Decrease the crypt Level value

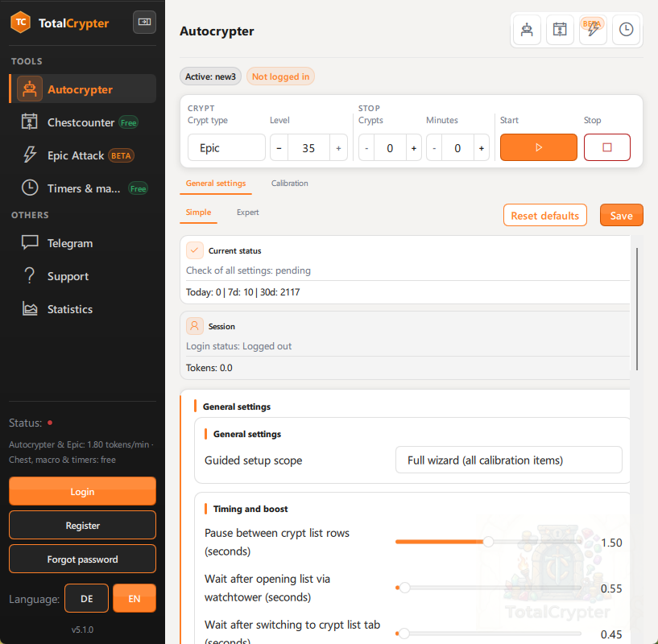coord(279,147)
